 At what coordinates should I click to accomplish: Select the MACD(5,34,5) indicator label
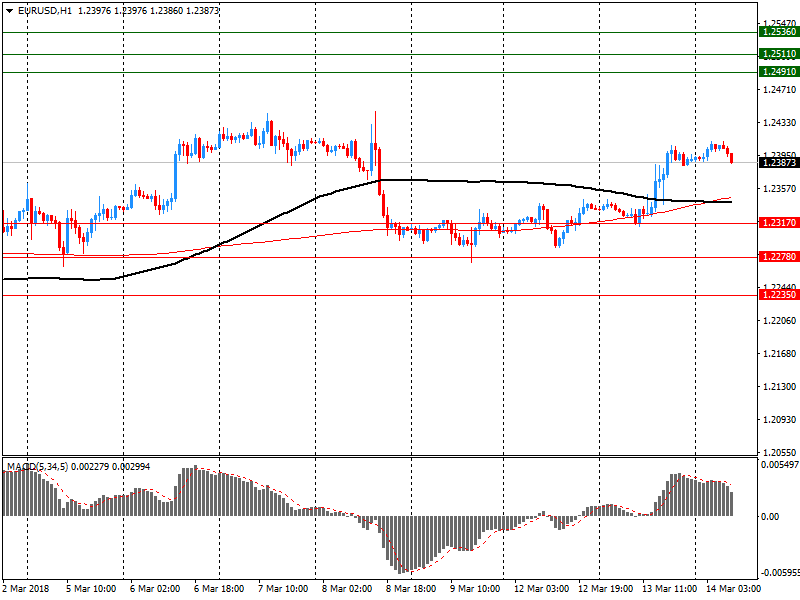(37, 467)
